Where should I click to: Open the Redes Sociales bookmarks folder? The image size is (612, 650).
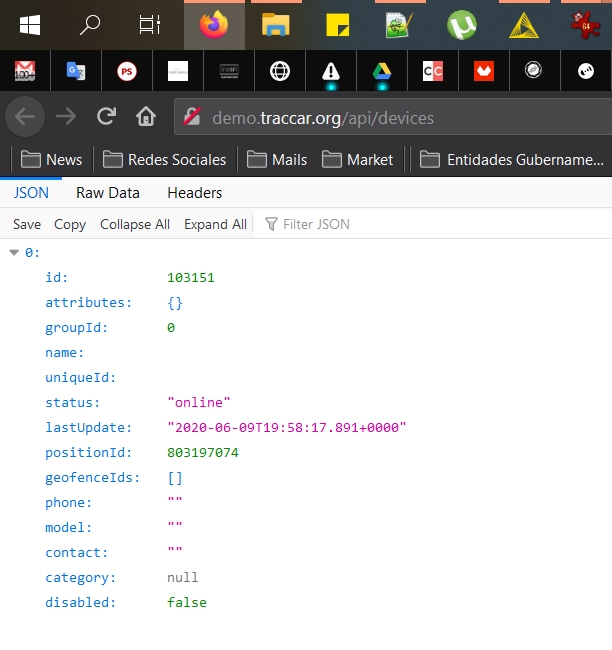[164, 160]
